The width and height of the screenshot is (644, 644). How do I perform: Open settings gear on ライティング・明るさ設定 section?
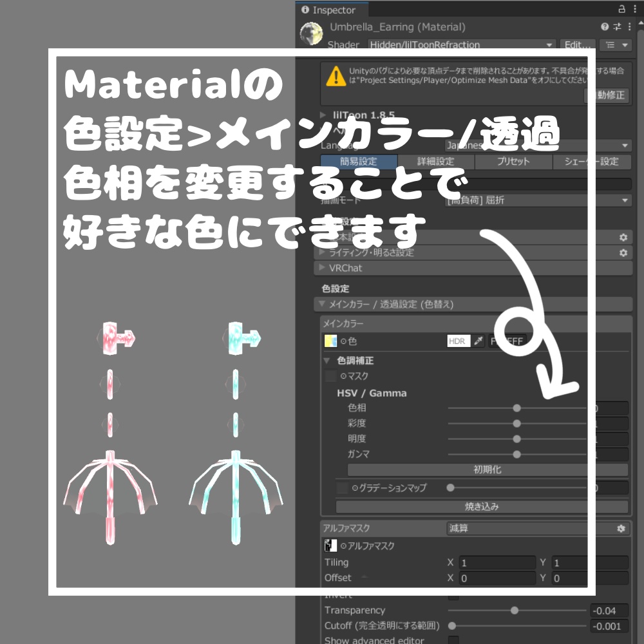(x=623, y=252)
